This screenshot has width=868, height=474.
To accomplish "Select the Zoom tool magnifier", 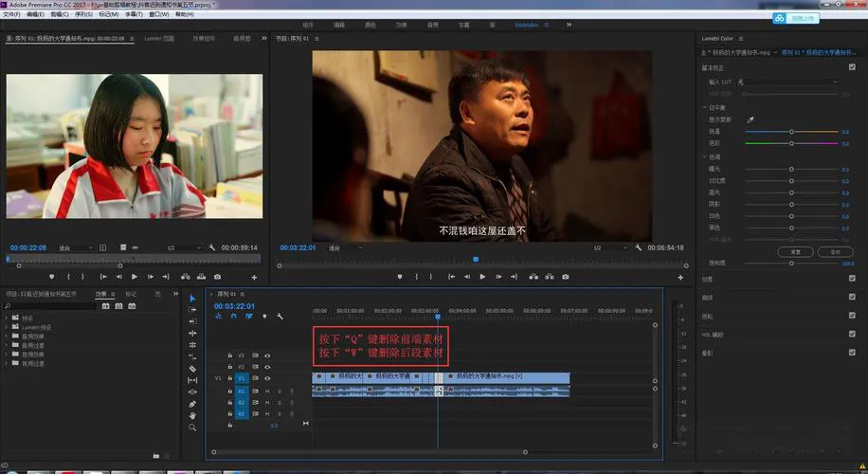I will pyautogui.click(x=193, y=428).
